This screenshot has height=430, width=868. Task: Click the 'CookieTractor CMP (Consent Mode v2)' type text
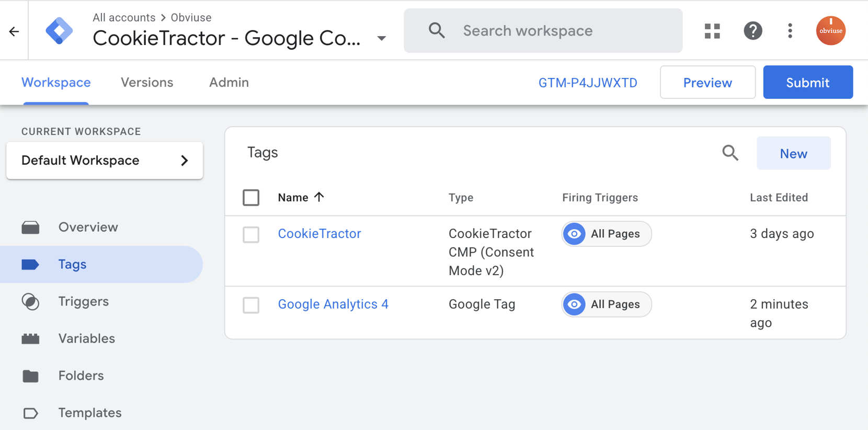pos(491,252)
